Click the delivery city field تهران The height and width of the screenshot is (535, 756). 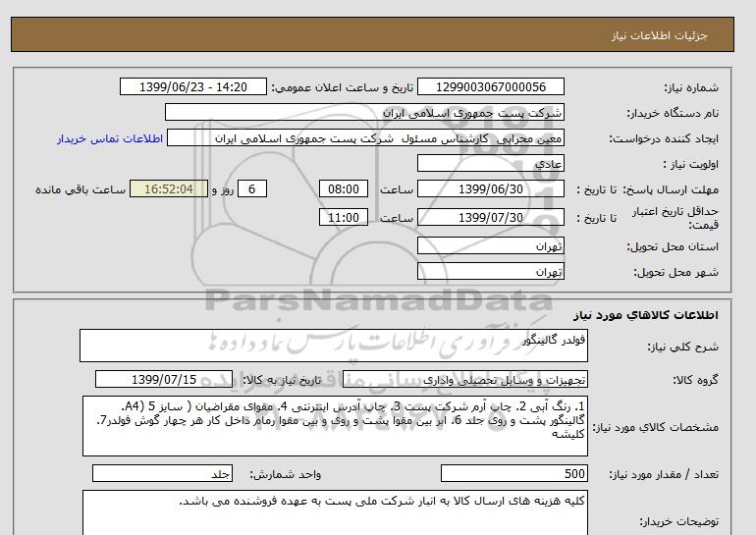(490, 271)
